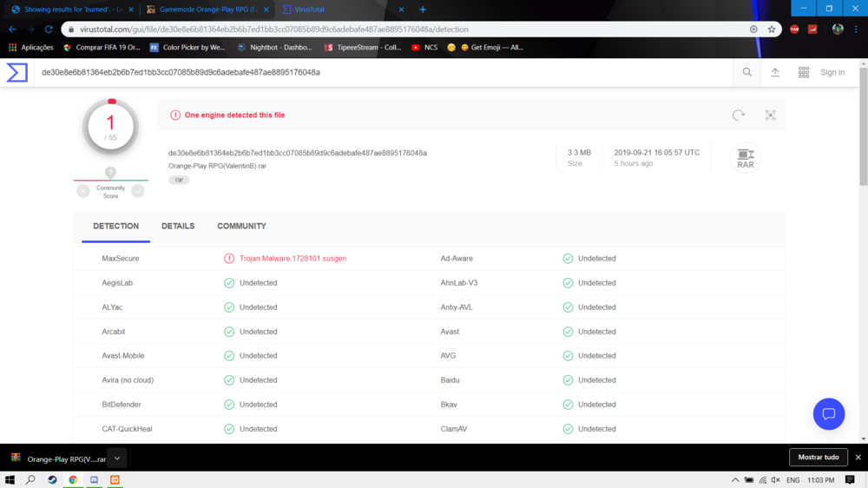
Task: Go back in browser history
Action: 12,30
